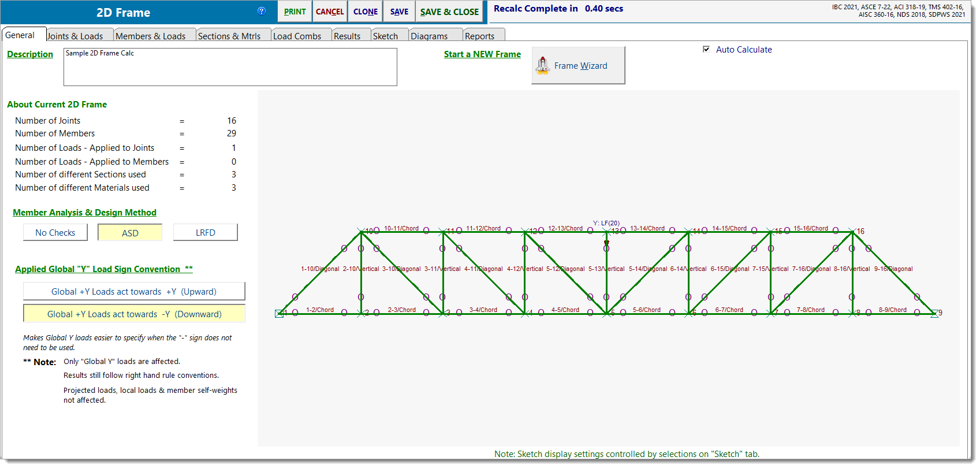Enable the Auto Calculate checkbox
Viewport: 980px width, 468px height.
tap(706, 50)
